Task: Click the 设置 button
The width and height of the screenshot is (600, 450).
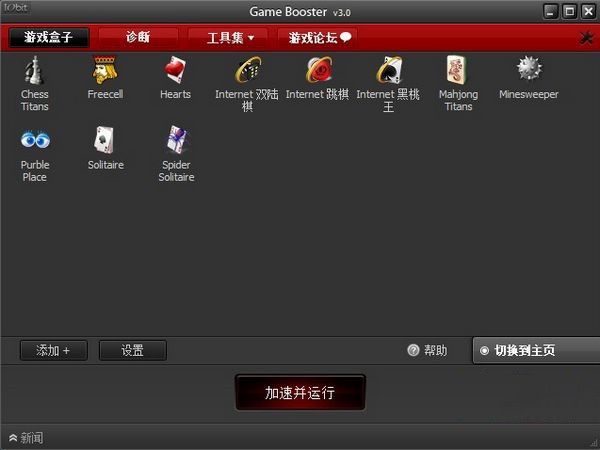Action: point(132,350)
